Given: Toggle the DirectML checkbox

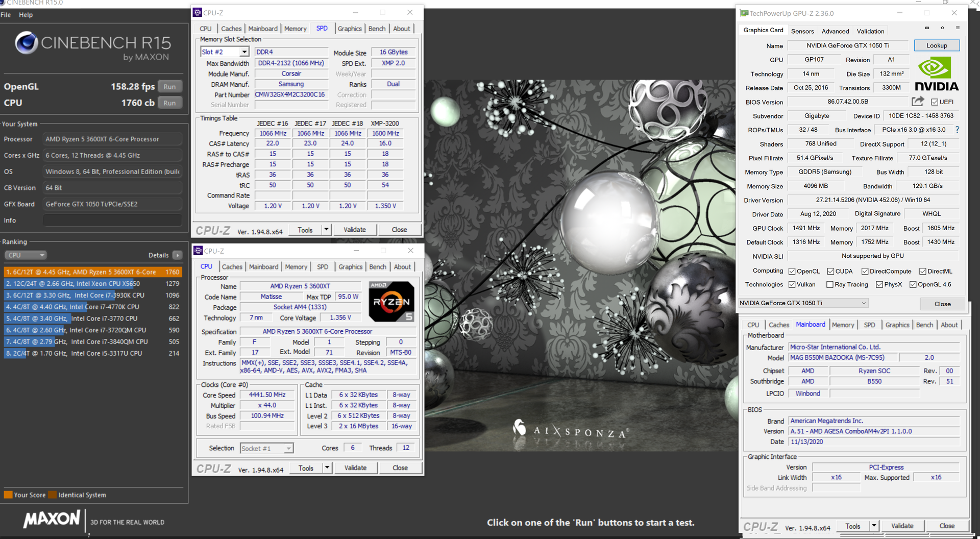Looking at the screenshot, I should pyautogui.click(x=923, y=271).
